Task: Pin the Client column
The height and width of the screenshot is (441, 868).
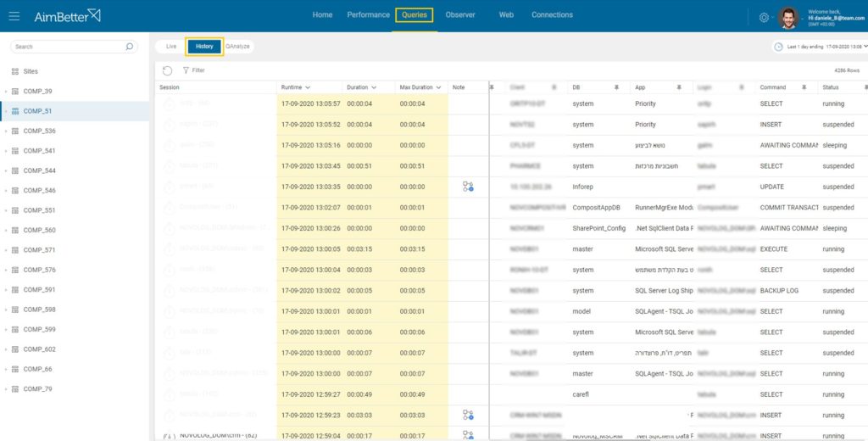Action: 554,87
